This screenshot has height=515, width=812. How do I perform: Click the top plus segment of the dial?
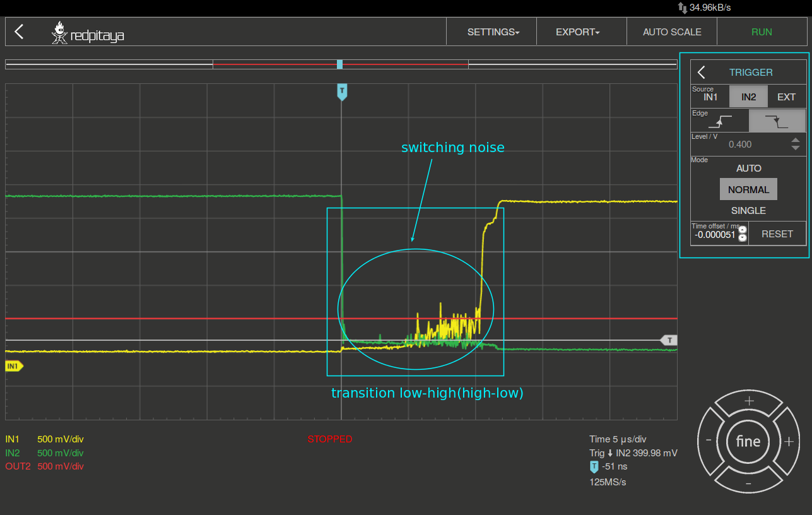tap(749, 401)
